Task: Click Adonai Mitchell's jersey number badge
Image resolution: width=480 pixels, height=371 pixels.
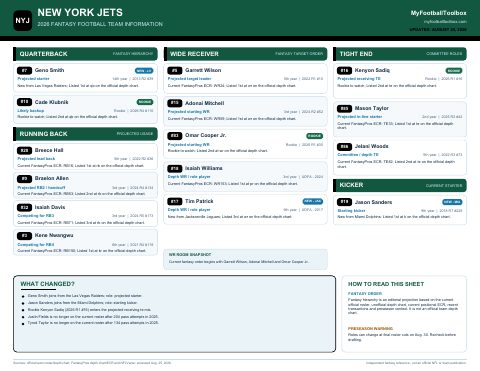Action: tap(175, 103)
